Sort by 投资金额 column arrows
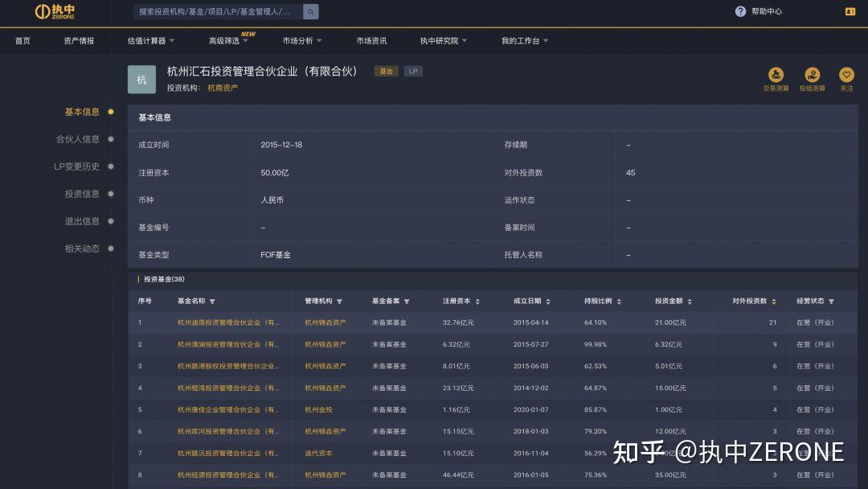 tap(690, 302)
